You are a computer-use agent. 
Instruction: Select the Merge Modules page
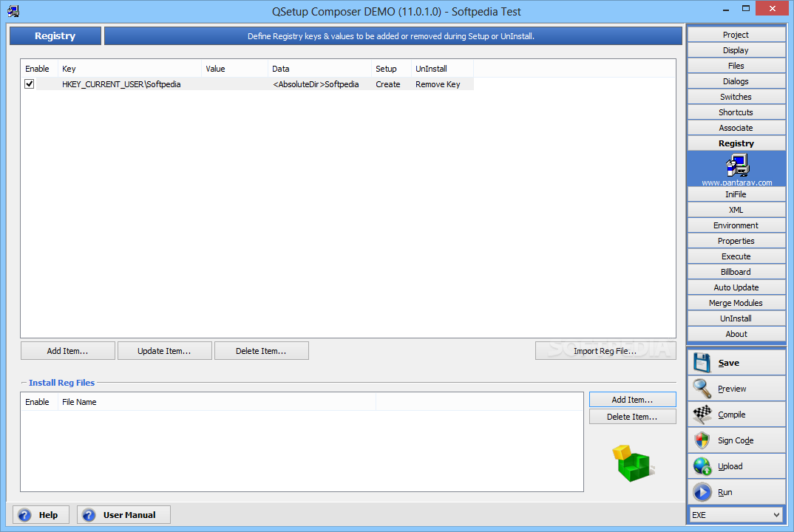(x=736, y=303)
